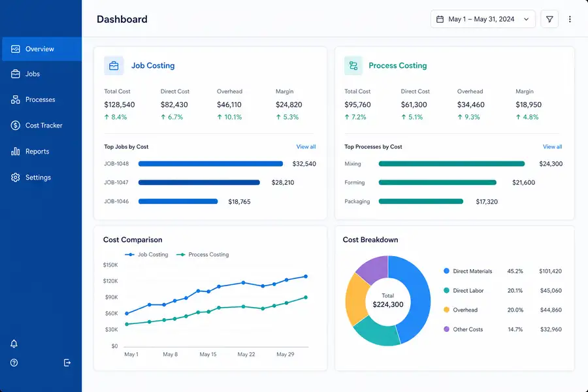The height and width of the screenshot is (392, 588).
Task: Click the JOB-1048 label
Action: [x=116, y=163]
